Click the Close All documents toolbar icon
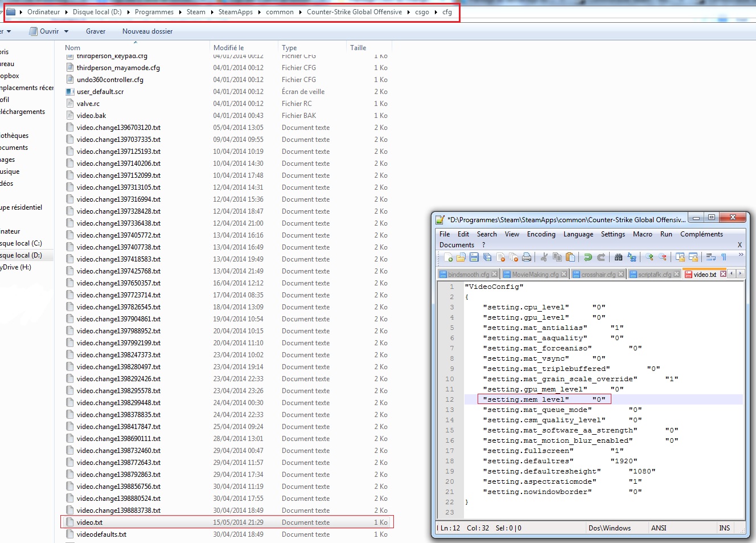The width and height of the screenshot is (756, 543). pyautogui.click(x=513, y=258)
